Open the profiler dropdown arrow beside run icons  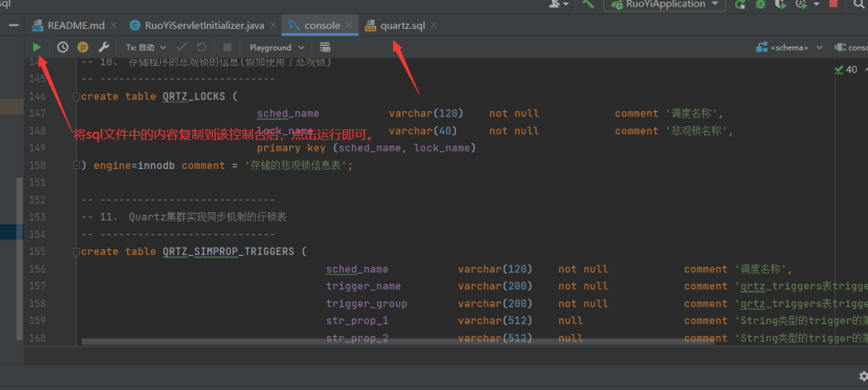(817, 5)
